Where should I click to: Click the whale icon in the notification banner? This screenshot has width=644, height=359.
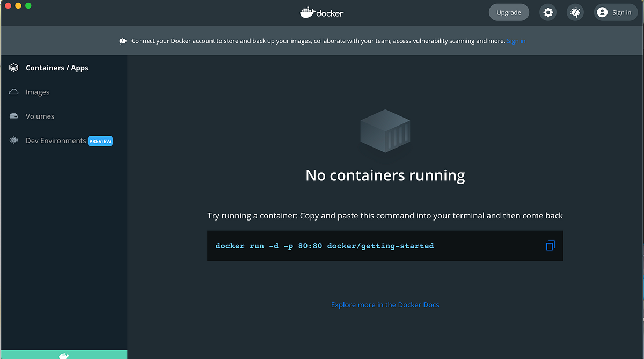click(x=123, y=40)
